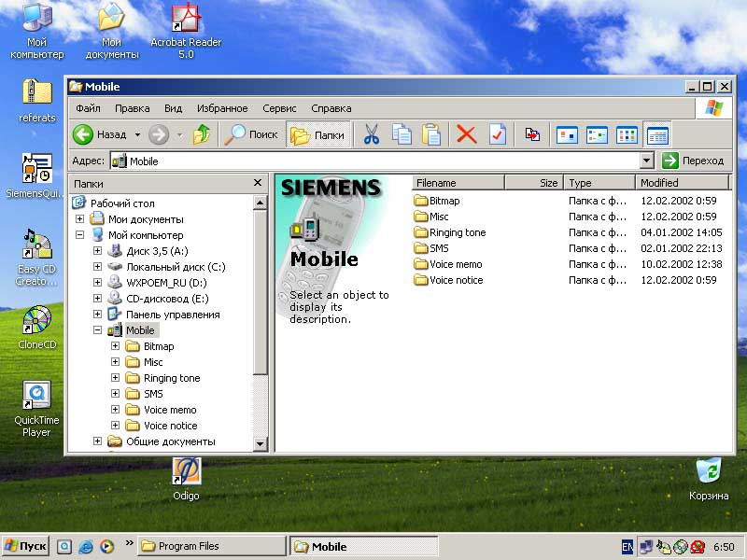The height and width of the screenshot is (560, 747).
Task: Select Панель управления in tree
Action: (173, 315)
